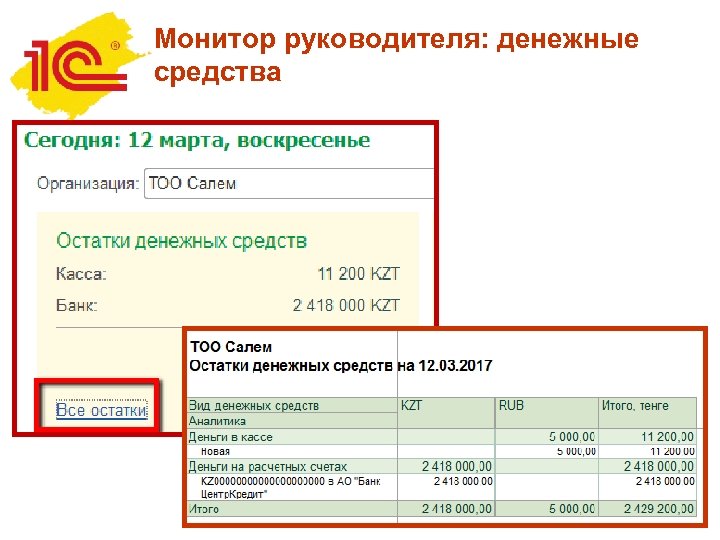Select the Банк amount '2 418 000 KZT'
The image size is (720, 540).
[x=346, y=305]
